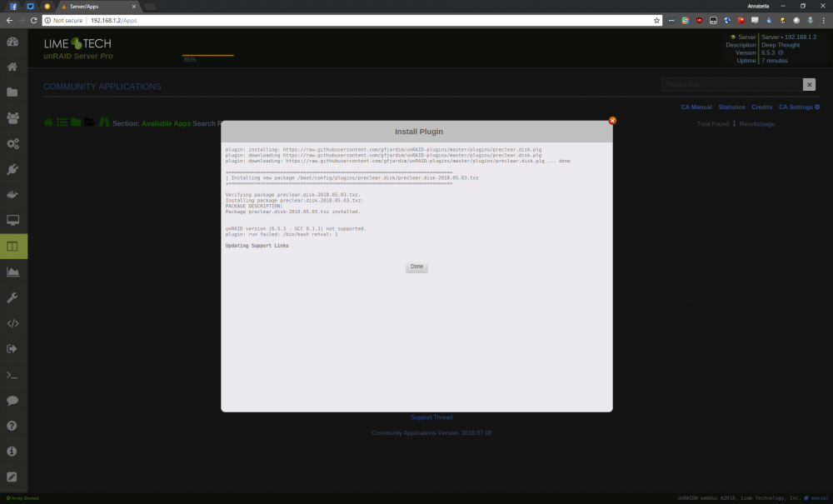Viewport: 833px width, 504px height.
Task: Open the Dashboard gauge icon in sidebar
Action: point(12,42)
